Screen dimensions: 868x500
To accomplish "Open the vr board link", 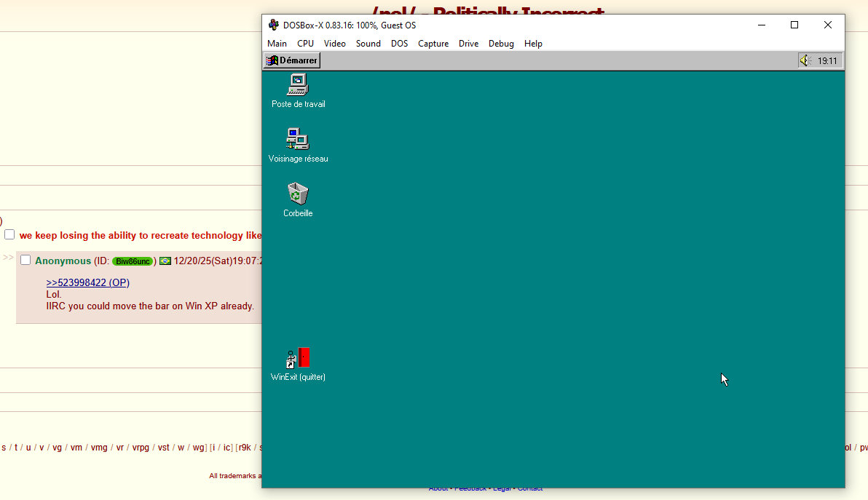I will (119, 448).
